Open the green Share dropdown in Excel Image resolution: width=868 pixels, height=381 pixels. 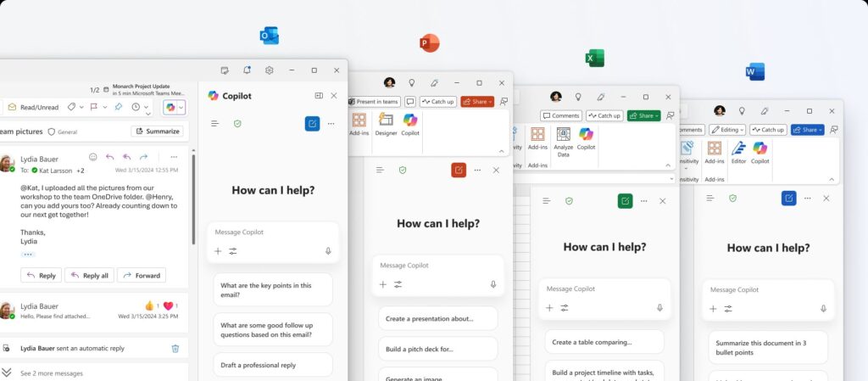coord(644,115)
